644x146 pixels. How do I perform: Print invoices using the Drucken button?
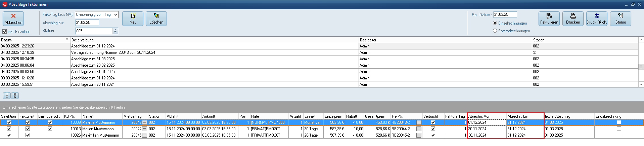click(573, 19)
